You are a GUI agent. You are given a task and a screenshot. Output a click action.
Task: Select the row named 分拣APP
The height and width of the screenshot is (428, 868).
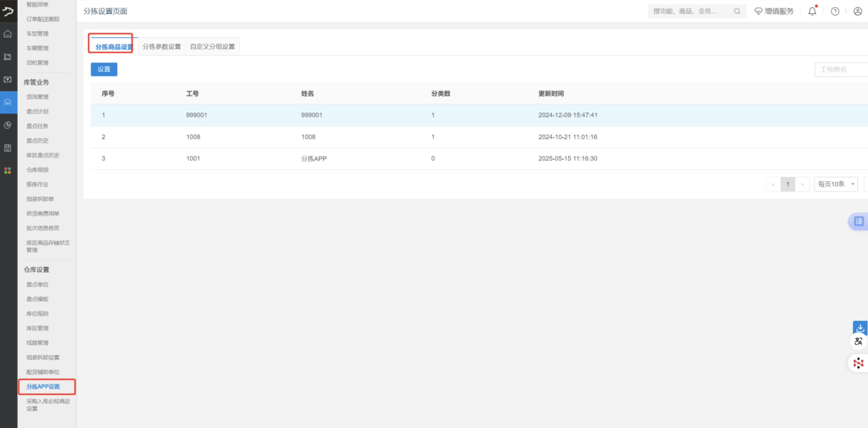click(479, 159)
